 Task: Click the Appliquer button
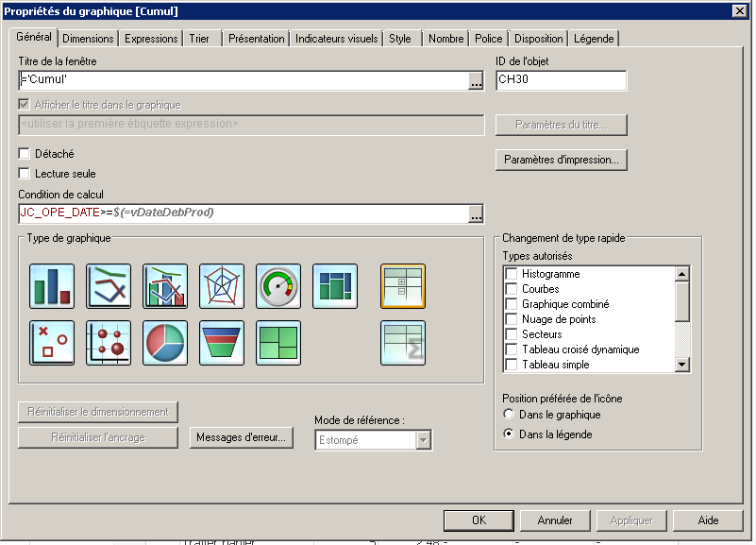click(631, 520)
